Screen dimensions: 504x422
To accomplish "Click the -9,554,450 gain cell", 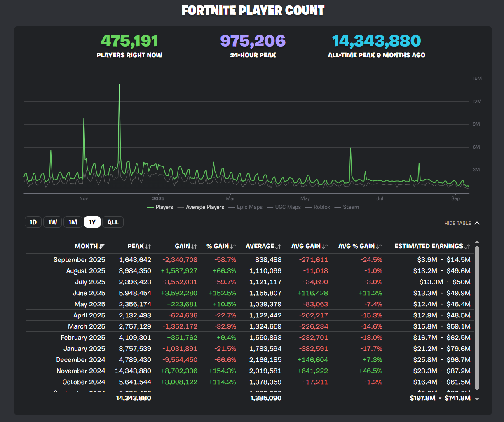I will coord(180,360).
